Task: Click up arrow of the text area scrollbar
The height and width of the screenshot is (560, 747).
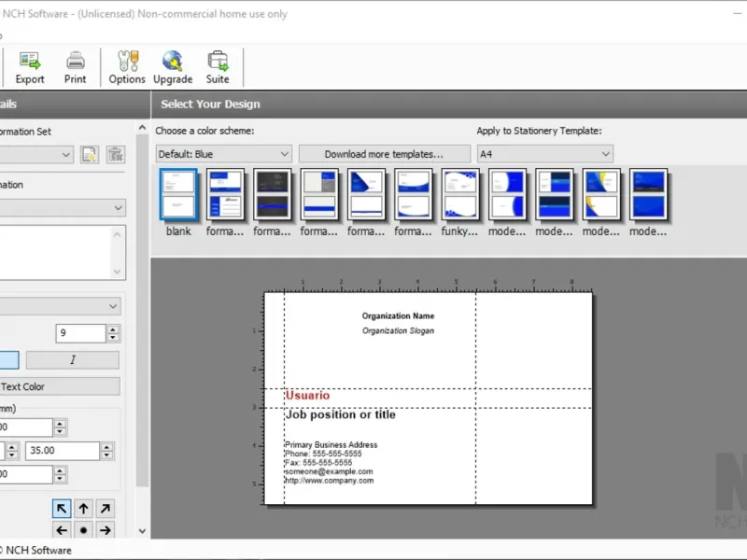Action: [x=118, y=234]
